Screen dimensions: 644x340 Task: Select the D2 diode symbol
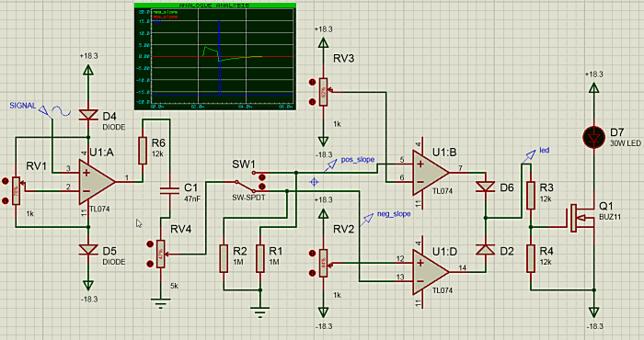(486, 249)
